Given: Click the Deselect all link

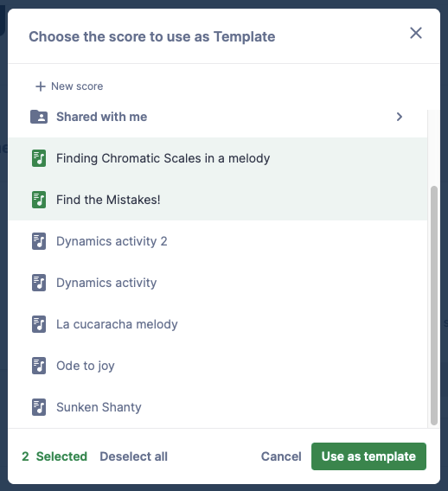Looking at the screenshot, I should [133, 456].
